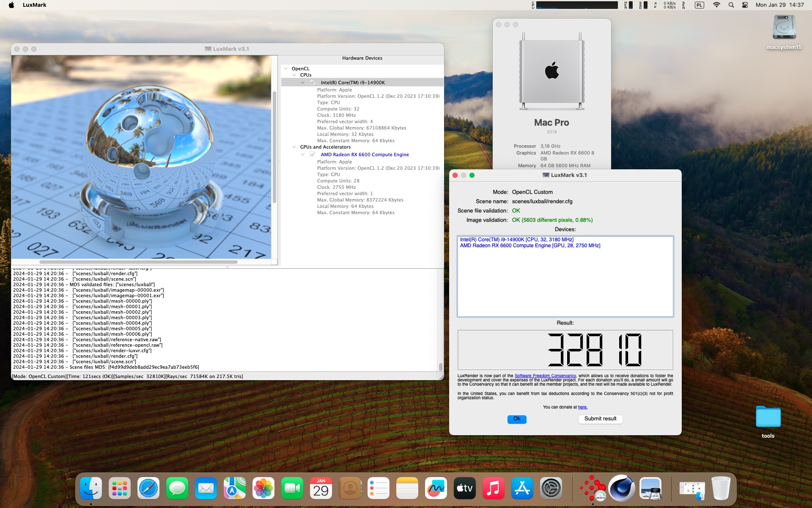
Task: Launch Cinebench from the Dock
Action: (x=621, y=489)
